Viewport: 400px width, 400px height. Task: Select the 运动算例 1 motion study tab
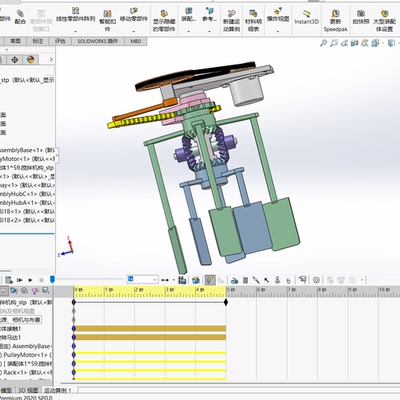tap(58, 390)
